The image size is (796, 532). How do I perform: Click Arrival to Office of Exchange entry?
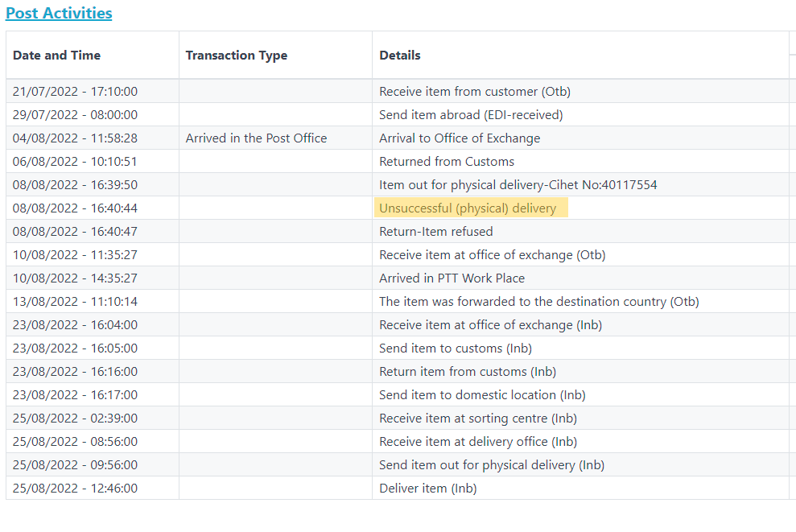(460, 138)
